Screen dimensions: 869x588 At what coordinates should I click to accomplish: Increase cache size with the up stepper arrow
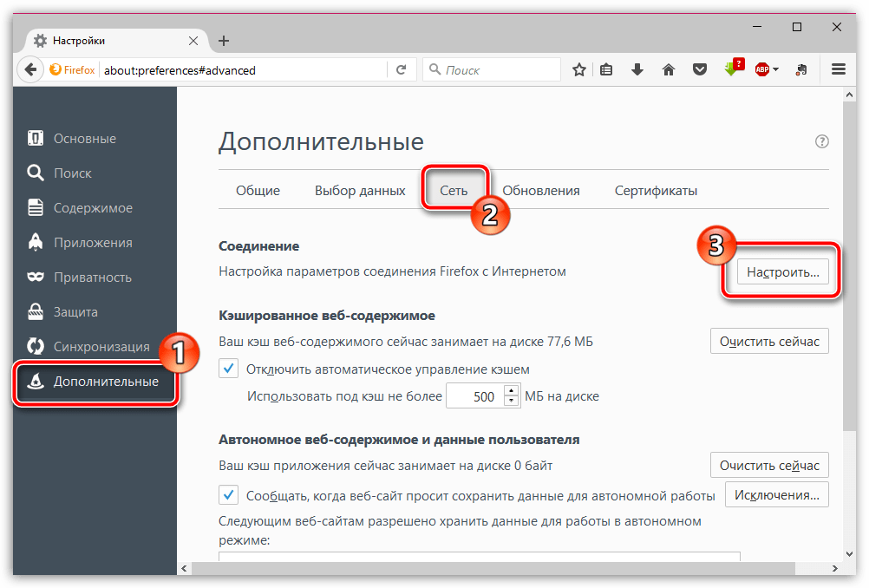[511, 392]
